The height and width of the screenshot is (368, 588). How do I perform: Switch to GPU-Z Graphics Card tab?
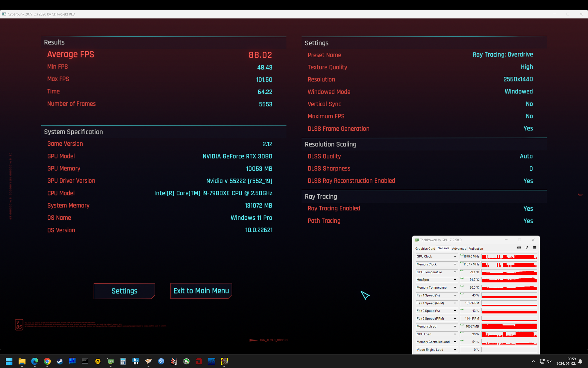(x=425, y=248)
